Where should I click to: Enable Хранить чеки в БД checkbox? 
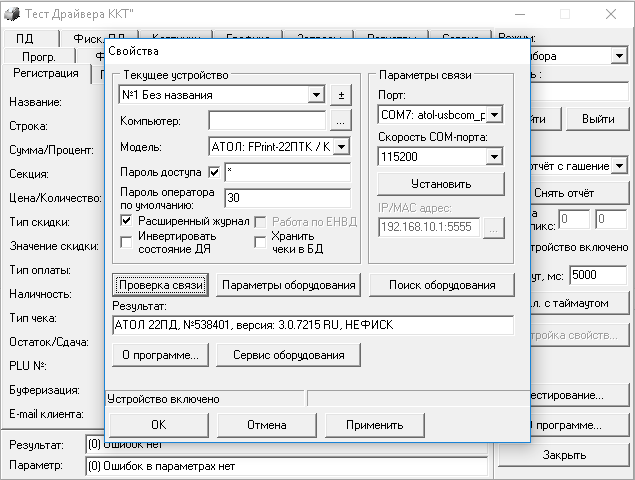point(261,241)
